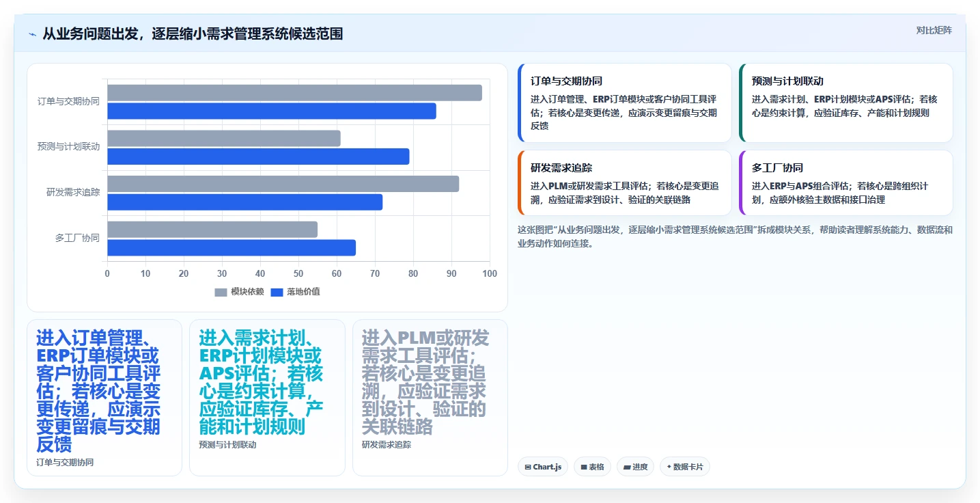
Task: Click the 预测与计划联动 axis label in chart
Action: click(68, 146)
